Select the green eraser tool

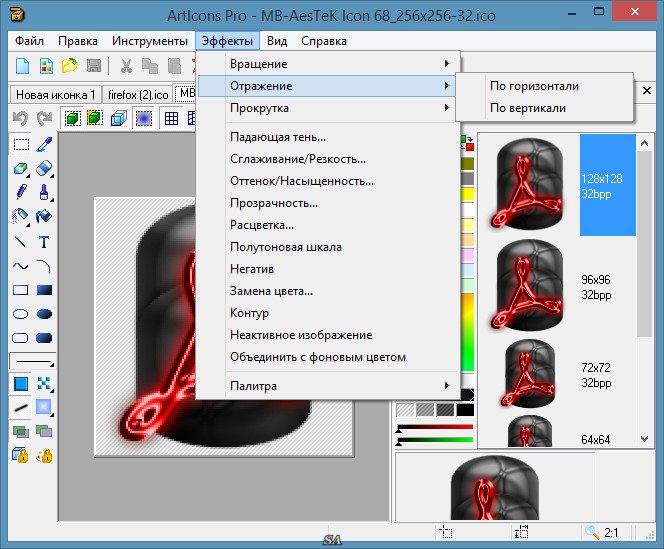(21, 169)
